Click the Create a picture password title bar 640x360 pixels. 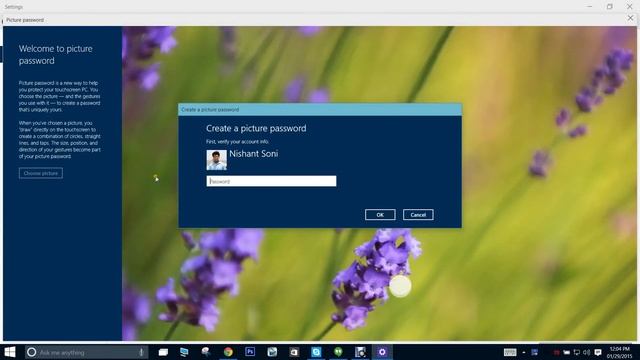pos(320,109)
